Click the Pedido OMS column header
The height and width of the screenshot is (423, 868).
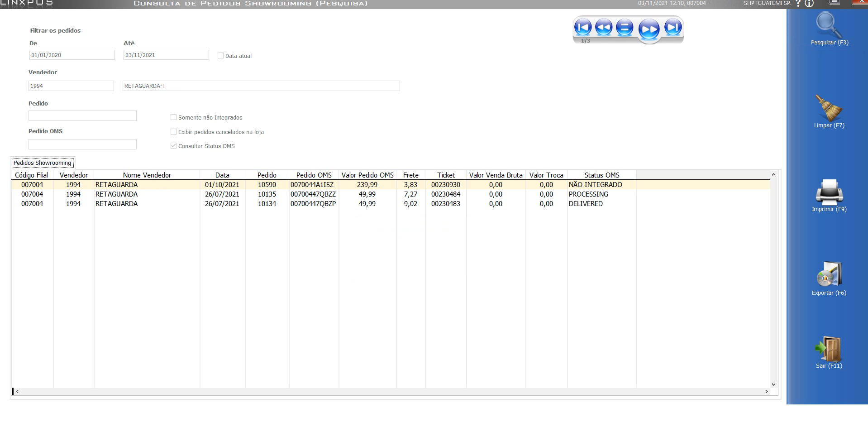314,175
